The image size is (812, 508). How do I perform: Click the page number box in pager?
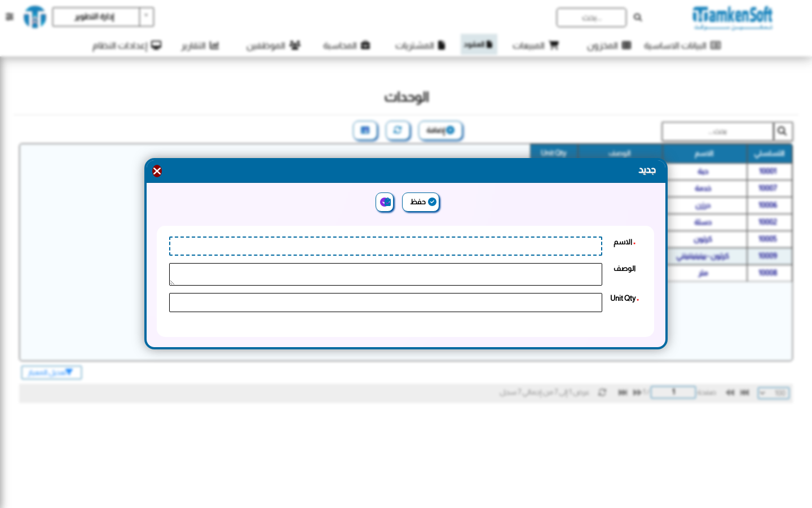[673, 392]
